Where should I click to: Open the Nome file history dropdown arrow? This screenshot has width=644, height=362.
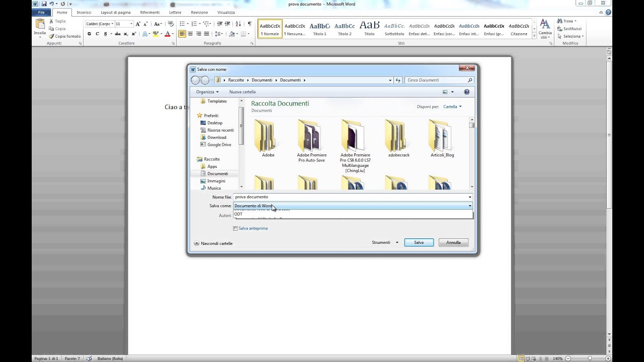click(470, 197)
